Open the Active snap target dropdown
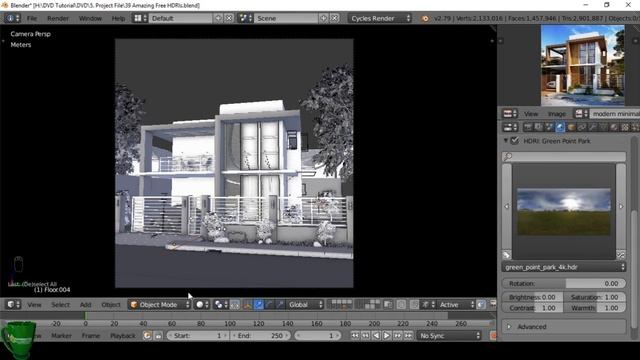Viewport: 640px width, 360px height. 457,304
